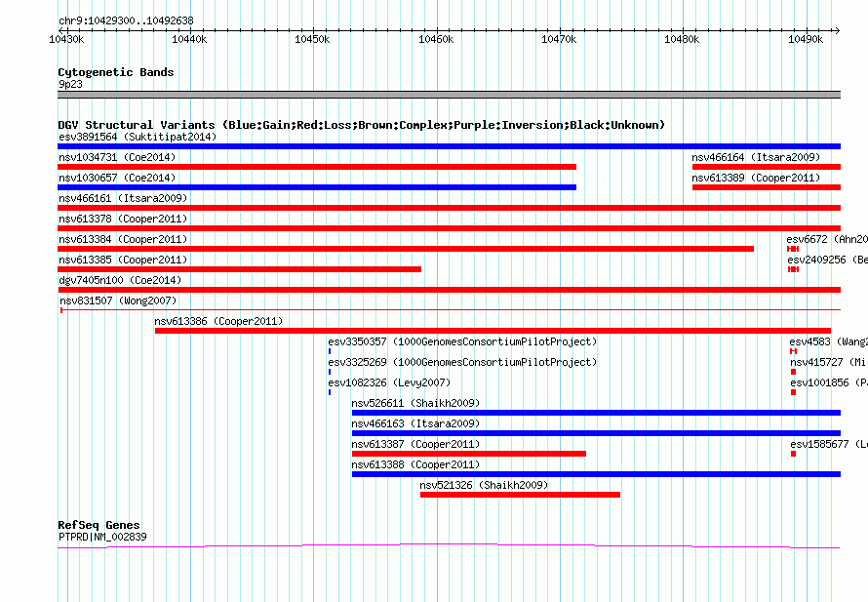Click the nsv613384 (Cooper2011) text label
This screenshot has width=868, height=602.
123,239
